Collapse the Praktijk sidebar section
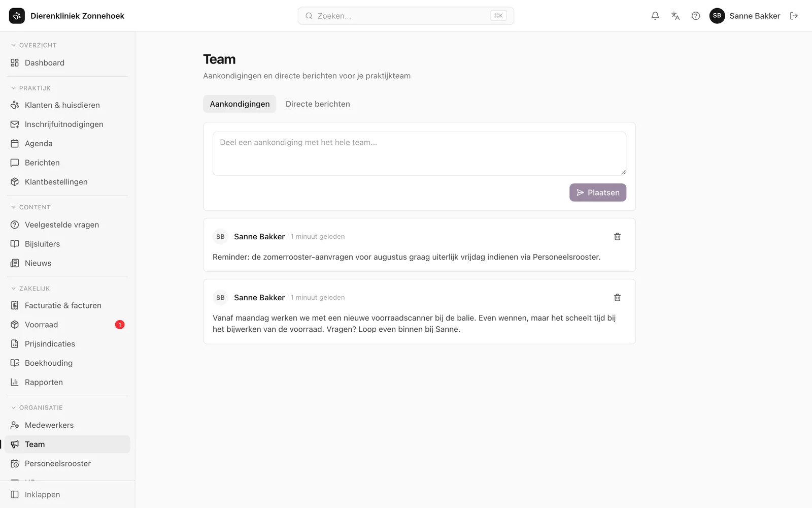812x508 pixels. pyautogui.click(x=30, y=88)
